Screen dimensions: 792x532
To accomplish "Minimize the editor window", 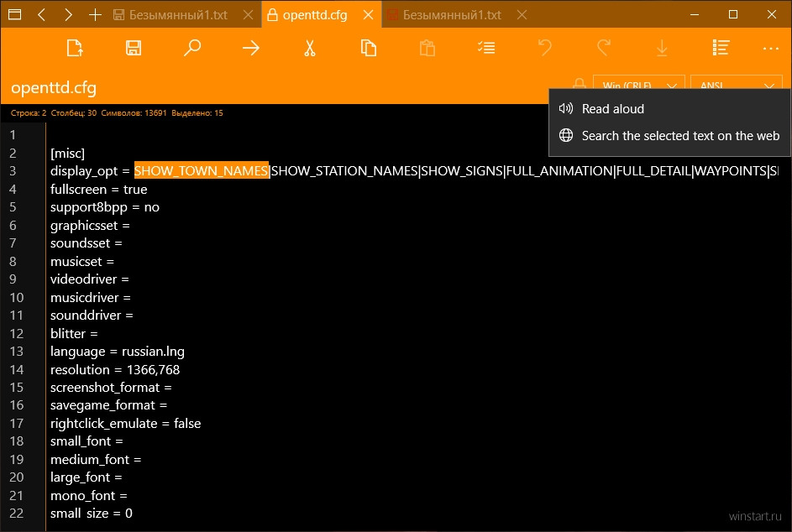I will (x=695, y=14).
